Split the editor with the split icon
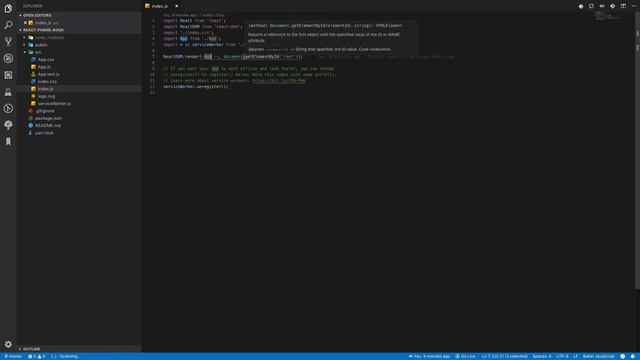 (623, 6)
